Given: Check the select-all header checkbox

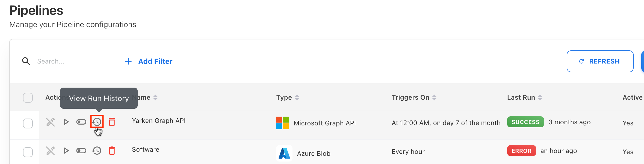Looking at the screenshot, I should (x=28, y=98).
